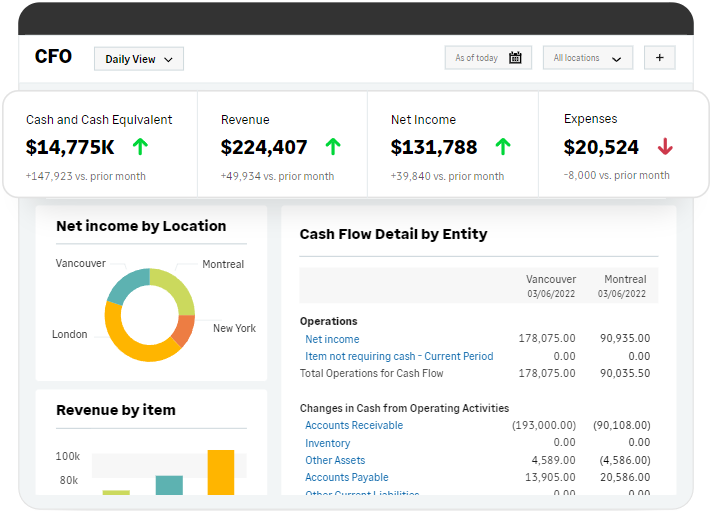Click the green up arrow beside Revenue $224,407
711x511 pixels.
(x=333, y=147)
